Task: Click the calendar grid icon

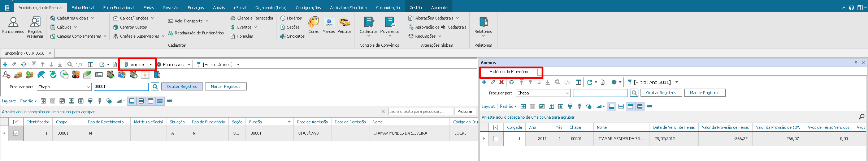Action: (145, 75)
